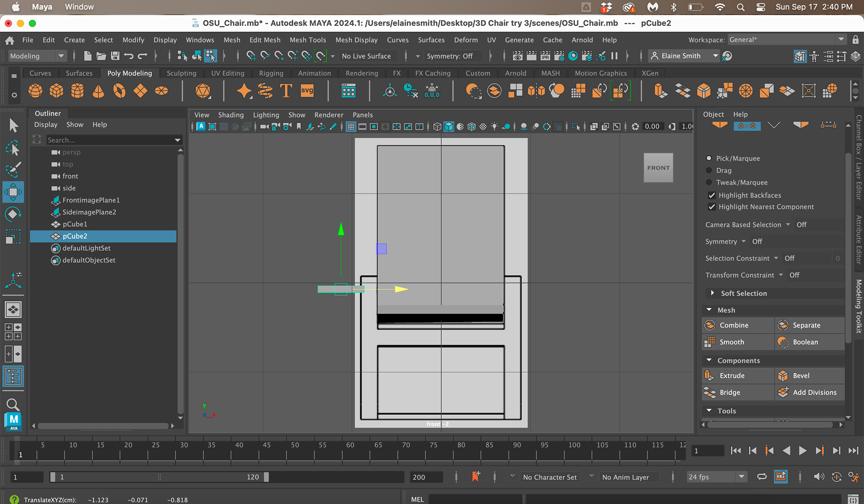Screen dimensions: 864x504
Task: Create a polygon cone from shelf
Action: point(98,91)
